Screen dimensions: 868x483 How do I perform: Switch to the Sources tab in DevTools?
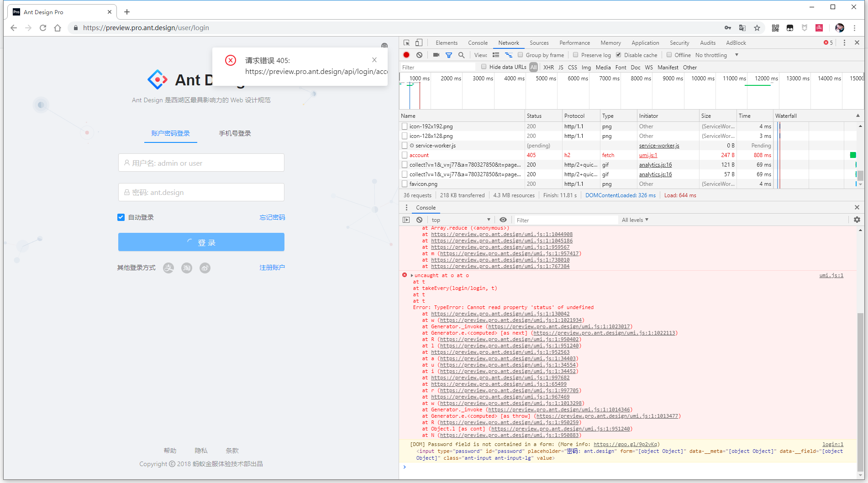[539, 42]
